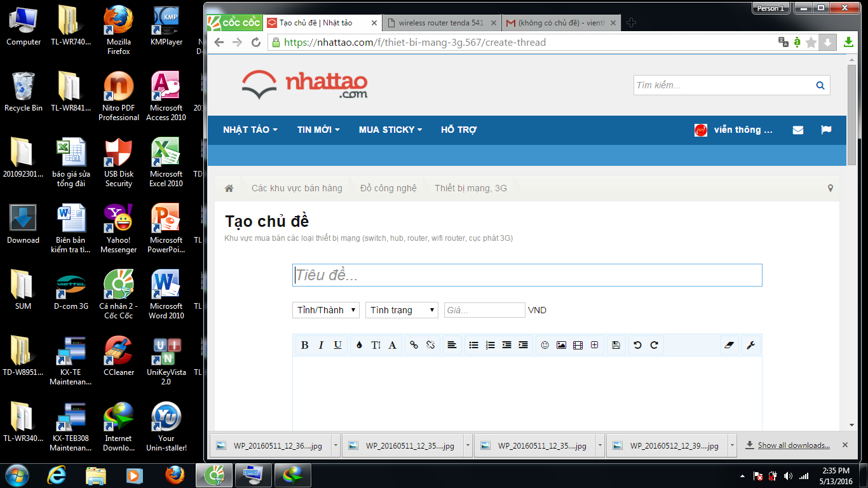Insert a link with the chain icon
This screenshot has height=488, width=868.
(x=414, y=345)
